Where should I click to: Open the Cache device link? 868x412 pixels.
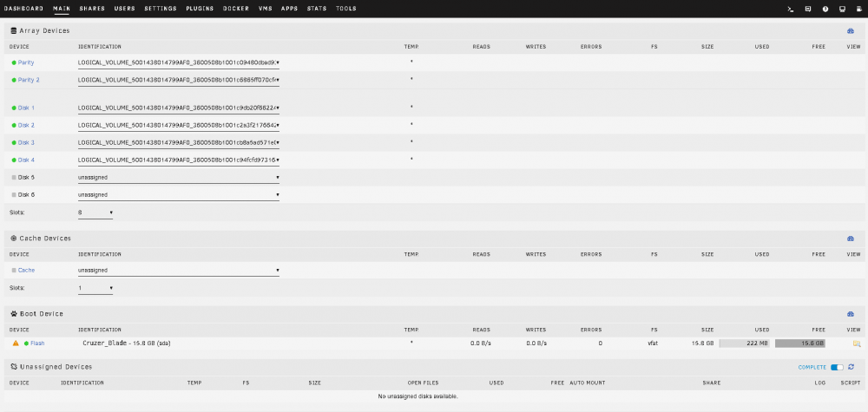[27, 271]
